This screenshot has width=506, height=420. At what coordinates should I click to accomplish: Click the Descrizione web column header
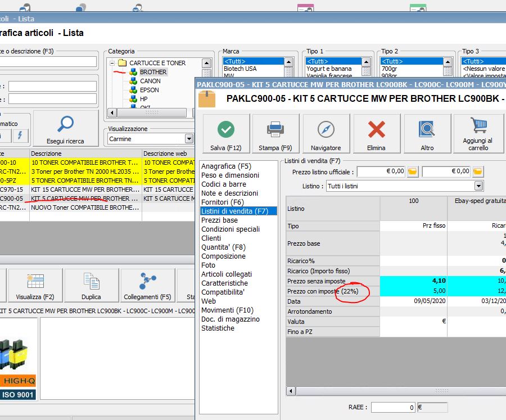(169, 153)
